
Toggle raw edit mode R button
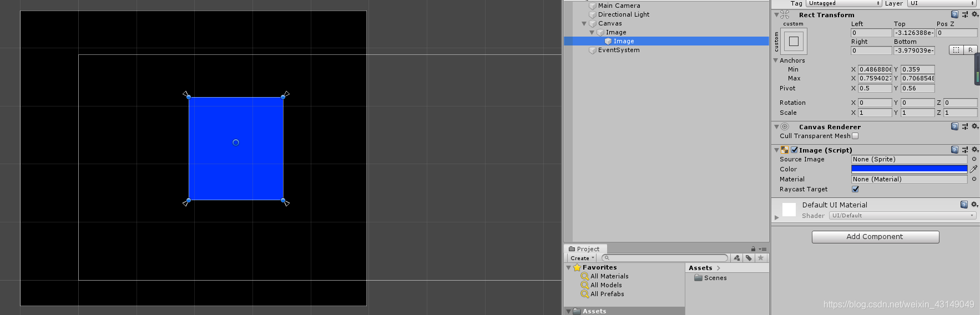[970, 50]
